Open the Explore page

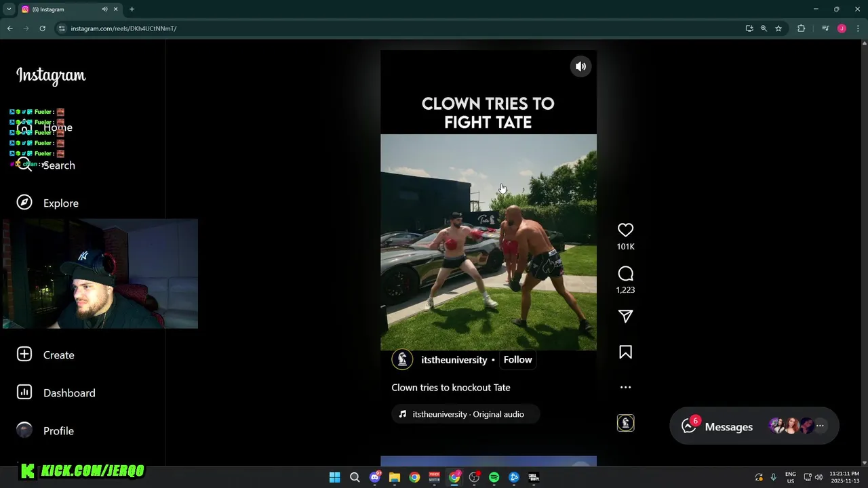47,203
